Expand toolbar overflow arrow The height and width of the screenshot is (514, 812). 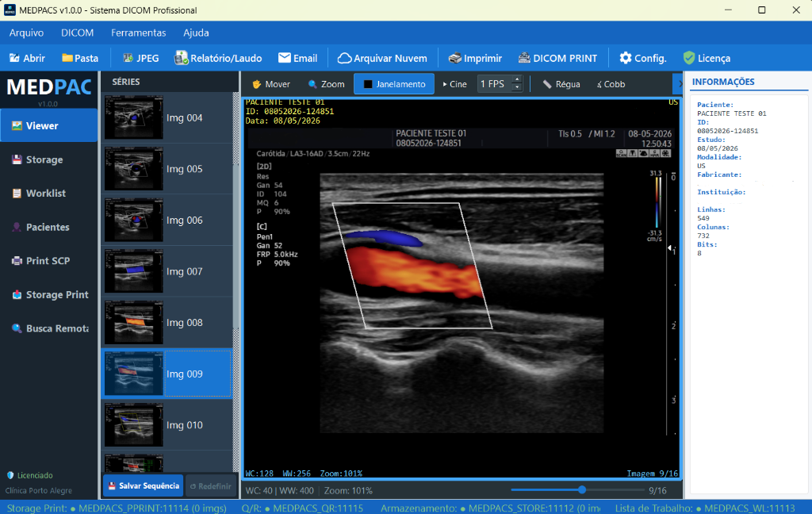[678, 84]
